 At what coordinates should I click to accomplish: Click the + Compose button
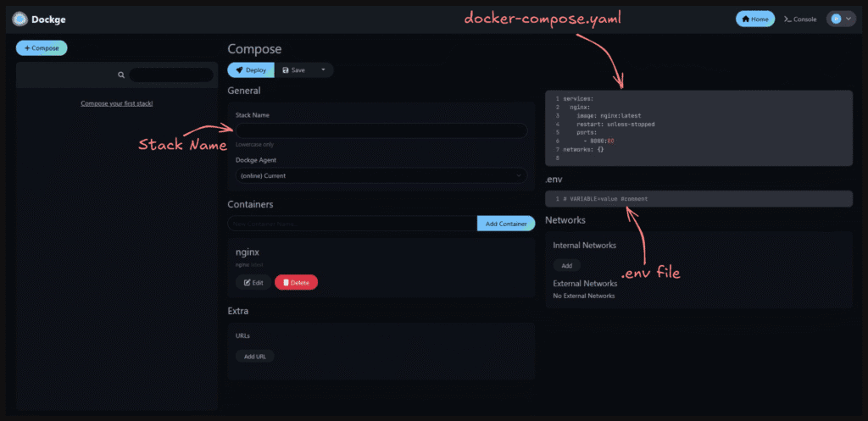coord(42,48)
